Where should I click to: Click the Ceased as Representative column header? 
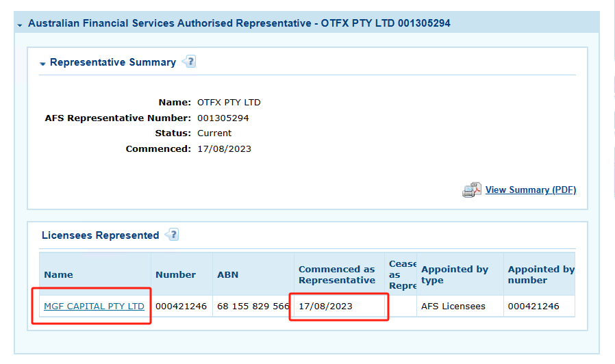point(402,274)
